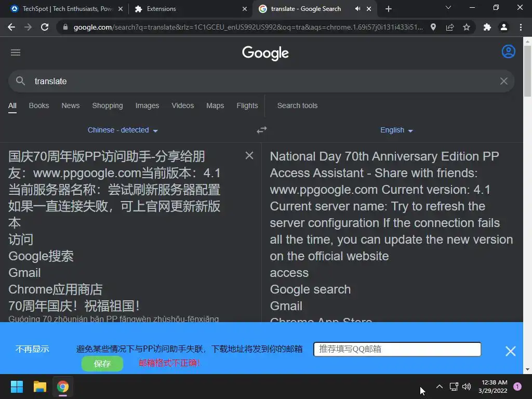Switch to Images results
Screen dimensions: 532x399
(147, 105)
